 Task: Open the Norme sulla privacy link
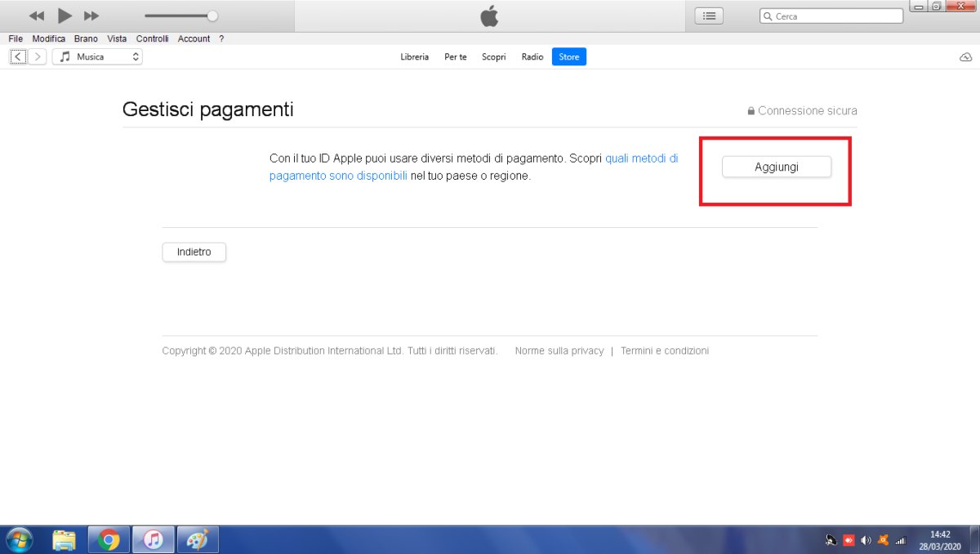click(559, 351)
